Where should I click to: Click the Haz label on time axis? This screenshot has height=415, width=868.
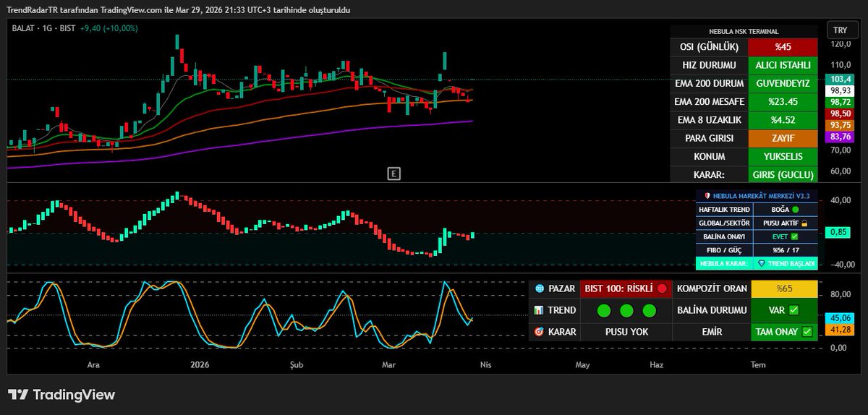[656, 364]
